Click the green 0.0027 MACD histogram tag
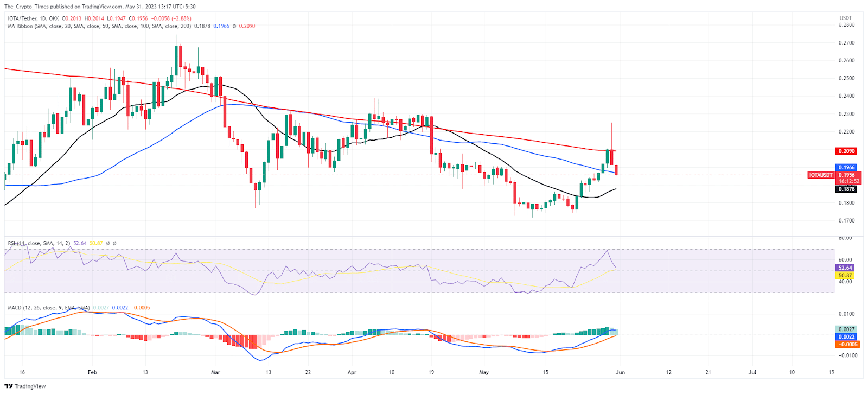 coord(847,329)
